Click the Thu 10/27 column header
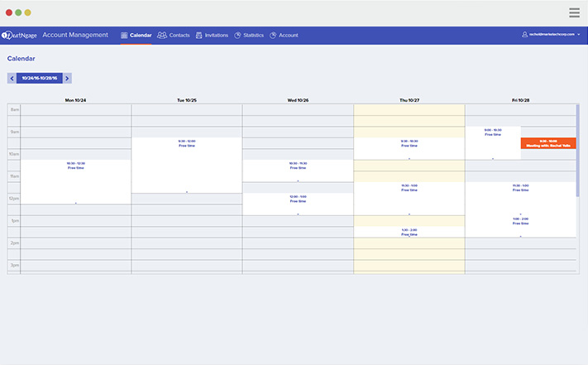The image size is (588, 365). pyautogui.click(x=409, y=99)
